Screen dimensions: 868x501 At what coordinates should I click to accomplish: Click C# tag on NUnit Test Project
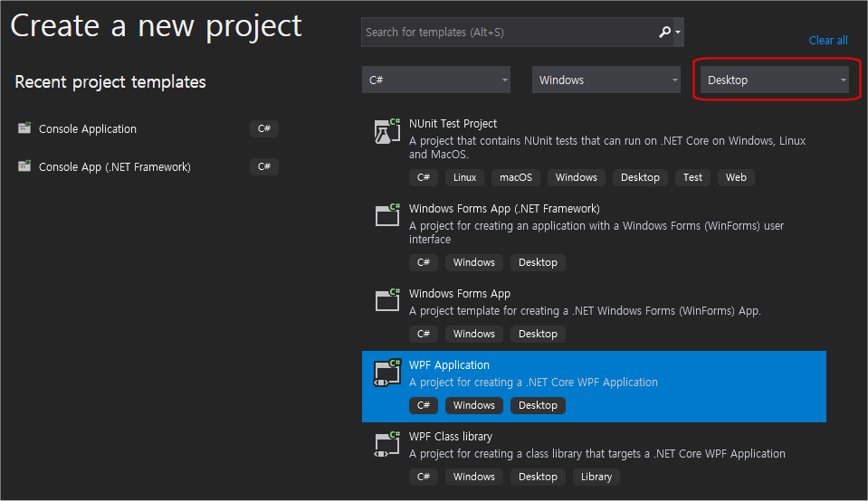[x=424, y=177]
